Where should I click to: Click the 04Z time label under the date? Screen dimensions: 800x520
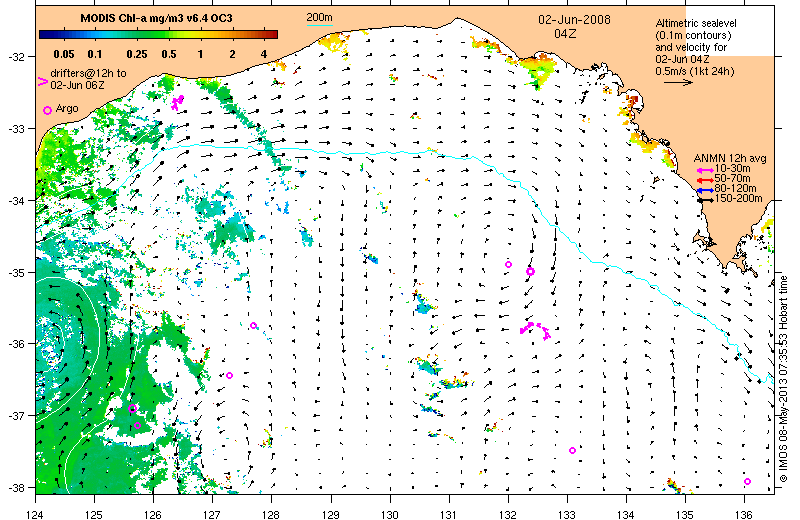tap(565, 34)
